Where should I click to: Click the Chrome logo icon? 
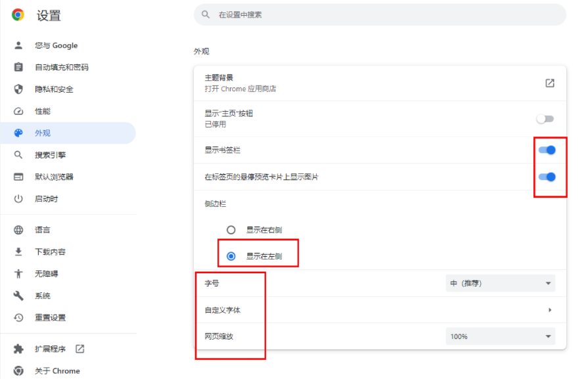(18, 14)
